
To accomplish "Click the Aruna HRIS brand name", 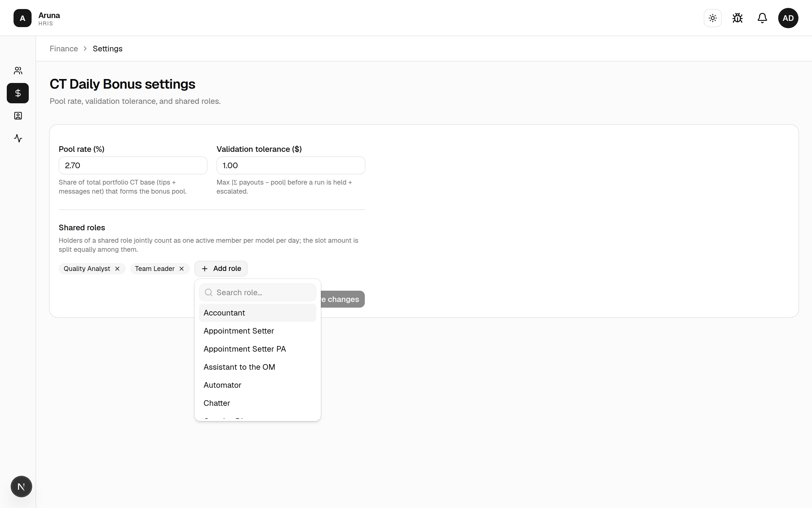I will coord(49,19).
